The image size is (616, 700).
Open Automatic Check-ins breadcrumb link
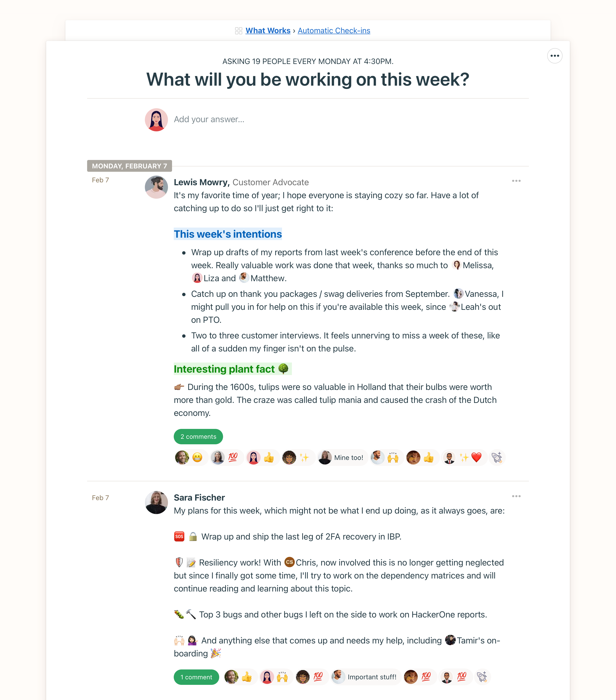click(334, 30)
